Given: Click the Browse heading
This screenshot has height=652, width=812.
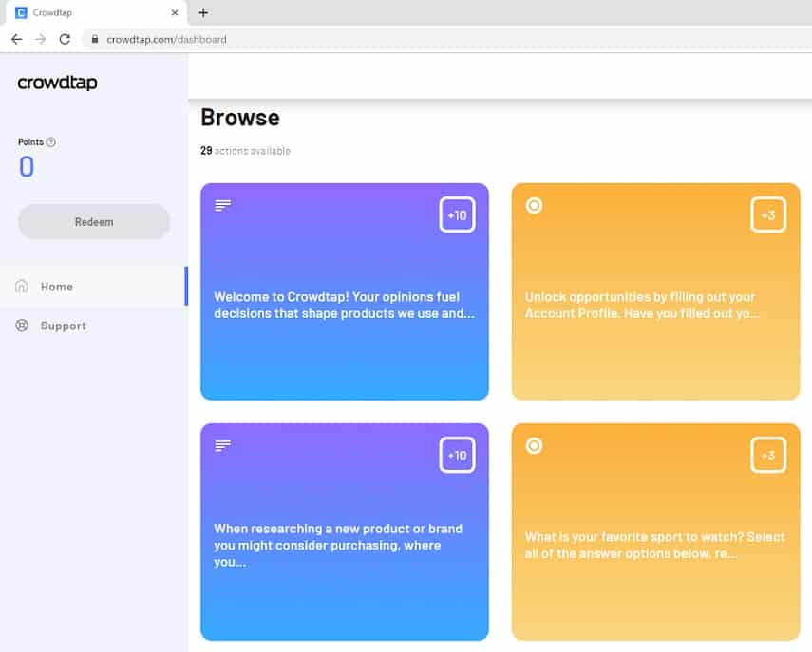Looking at the screenshot, I should pos(240,118).
